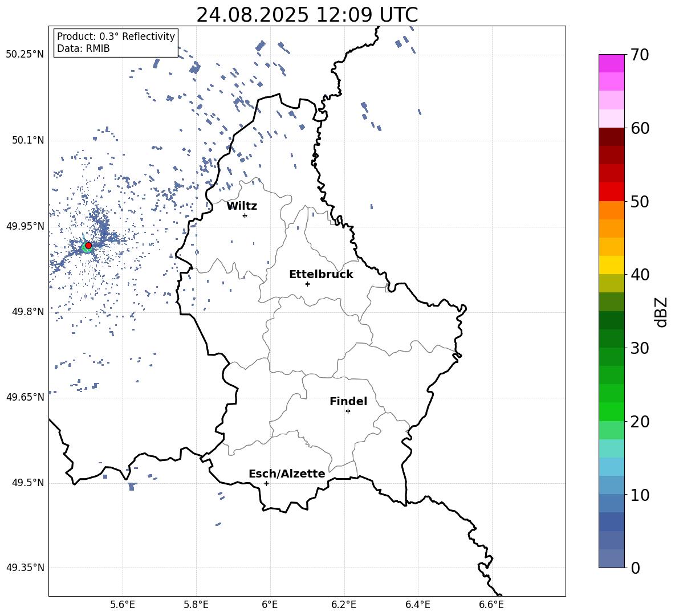Image resolution: width=675 pixels, height=616 pixels.
Task: Click the colorbar tick label 20
Action: (x=640, y=422)
